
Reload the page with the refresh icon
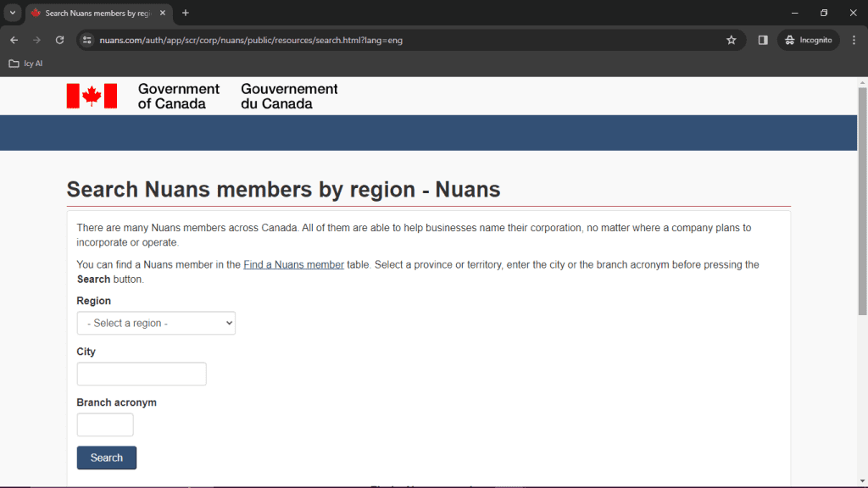coord(59,40)
